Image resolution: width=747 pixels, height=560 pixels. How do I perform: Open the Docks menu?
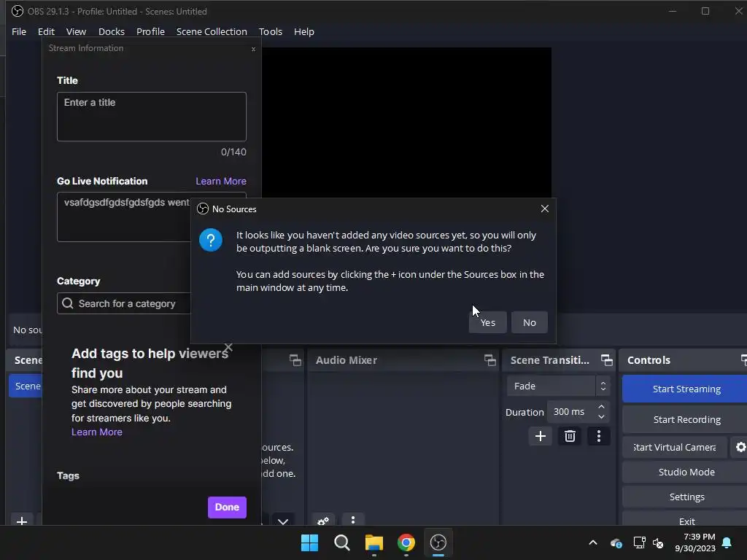coord(112,31)
